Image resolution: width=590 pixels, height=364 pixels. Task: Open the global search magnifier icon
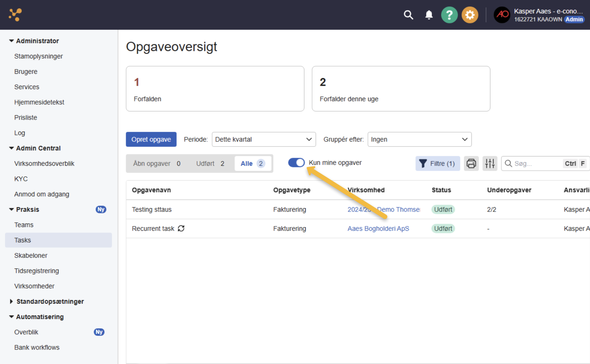(x=408, y=15)
